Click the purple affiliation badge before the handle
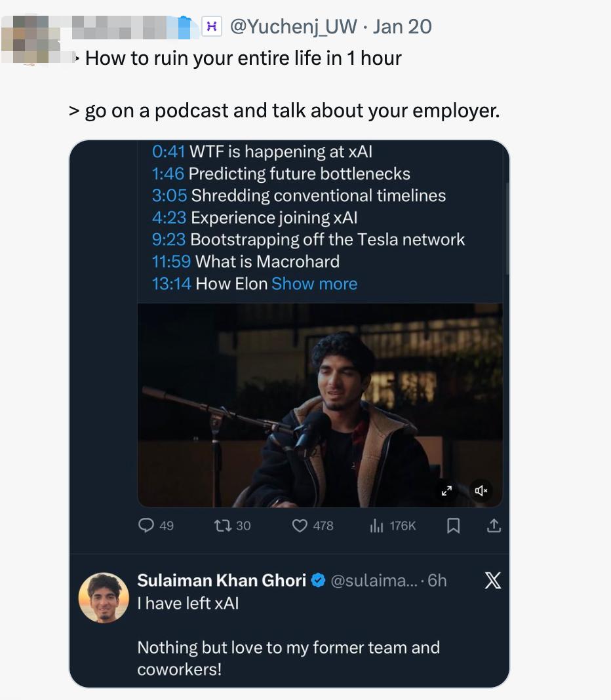611x700 pixels. 211,26
